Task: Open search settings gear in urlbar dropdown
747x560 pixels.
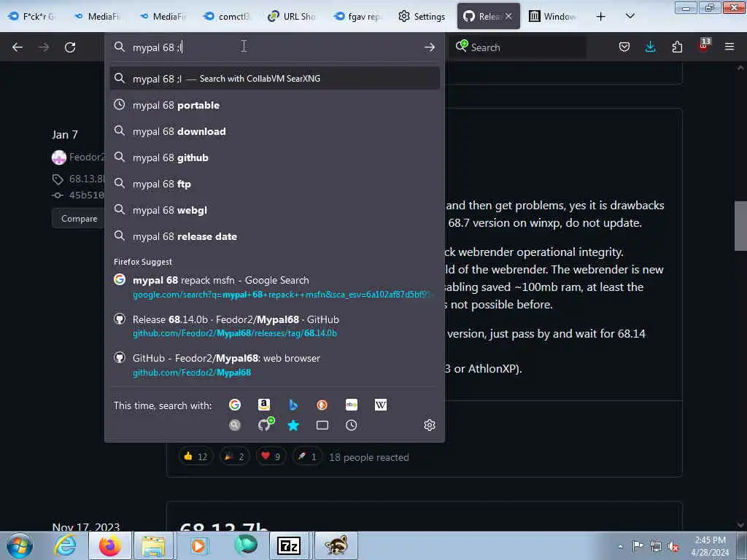Action: coord(429,425)
